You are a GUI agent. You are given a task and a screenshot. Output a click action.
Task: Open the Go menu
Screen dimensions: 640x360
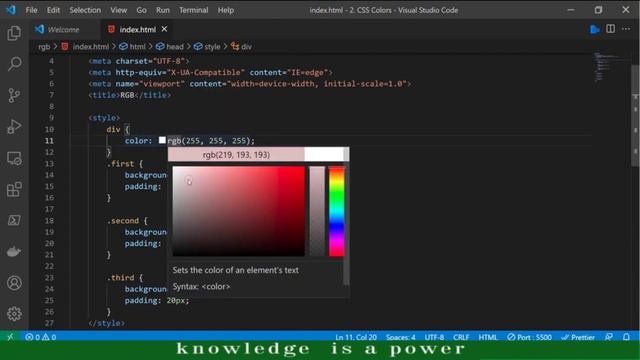pos(141,10)
